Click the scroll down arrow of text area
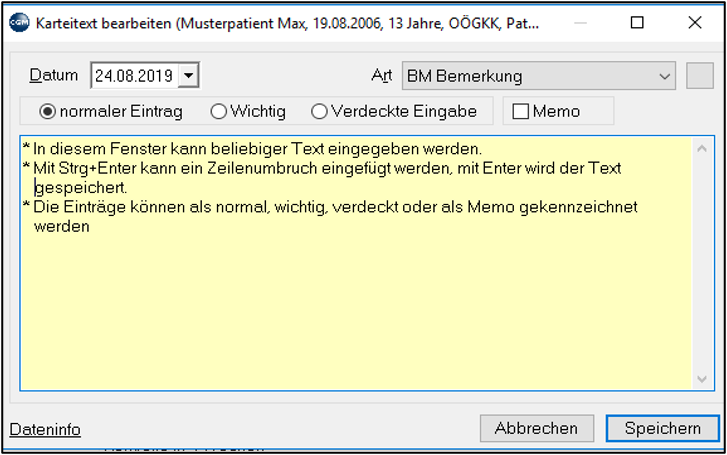727x455 pixels. click(702, 379)
